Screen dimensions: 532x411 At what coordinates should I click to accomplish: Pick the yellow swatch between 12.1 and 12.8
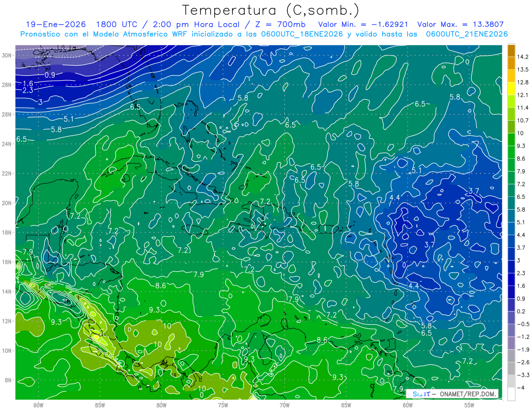[x=511, y=89]
